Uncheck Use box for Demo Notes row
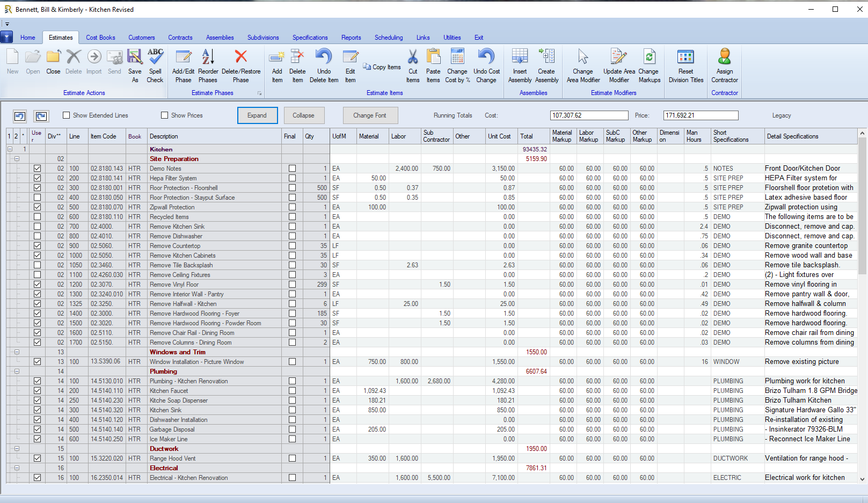This screenshot has height=503, width=868. click(x=37, y=169)
